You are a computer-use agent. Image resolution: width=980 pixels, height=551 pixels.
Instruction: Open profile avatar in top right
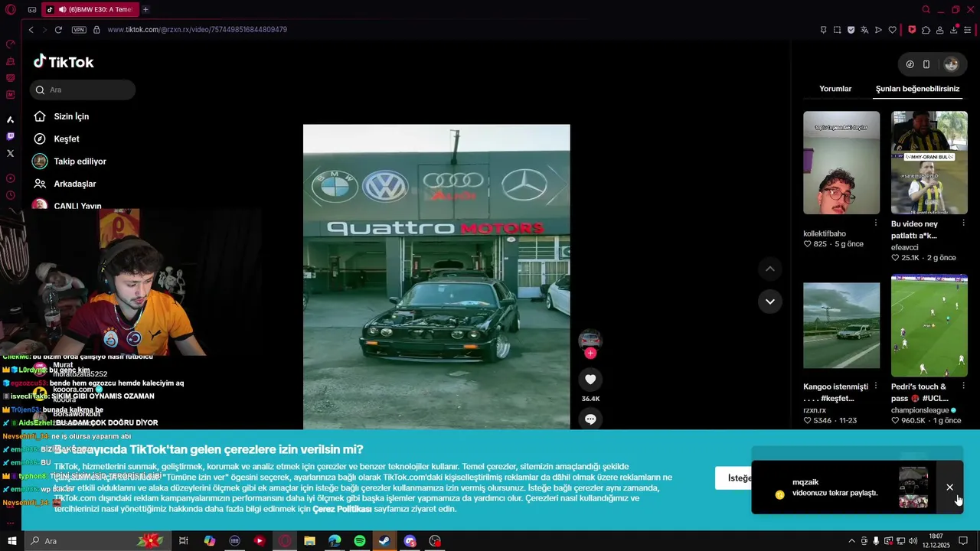tap(951, 64)
